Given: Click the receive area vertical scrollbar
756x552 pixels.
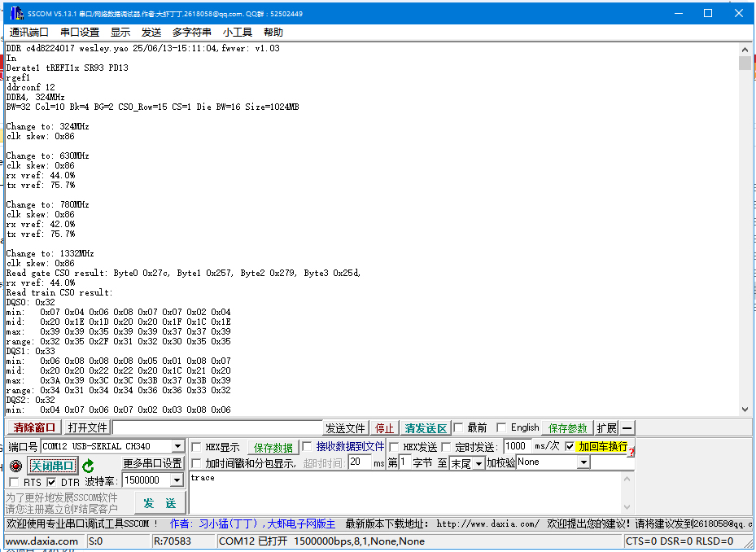Looking at the screenshot, I should pyautogui.click(x=745, y=228).
